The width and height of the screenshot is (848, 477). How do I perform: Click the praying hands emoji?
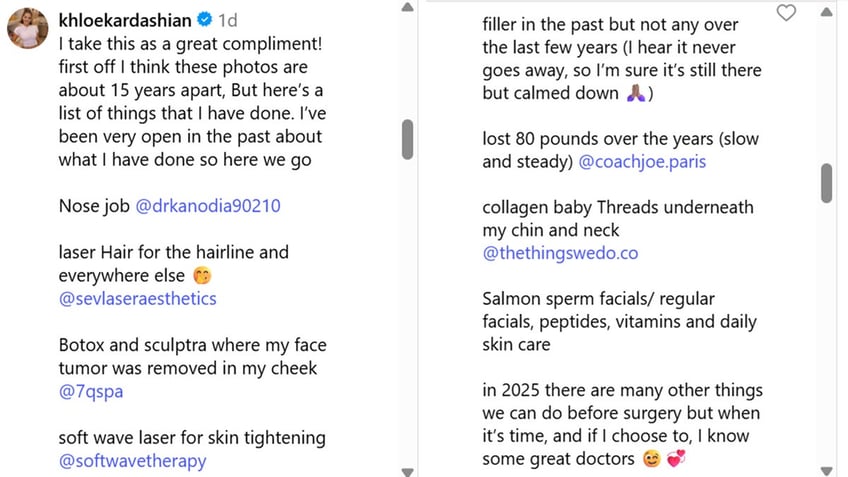click(x=636, y=93)
